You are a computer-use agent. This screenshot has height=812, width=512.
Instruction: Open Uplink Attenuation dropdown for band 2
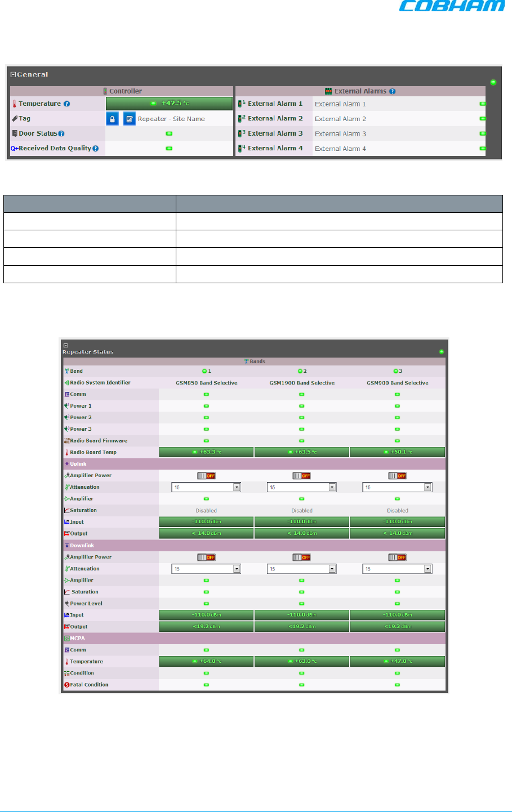coord(302,487)
